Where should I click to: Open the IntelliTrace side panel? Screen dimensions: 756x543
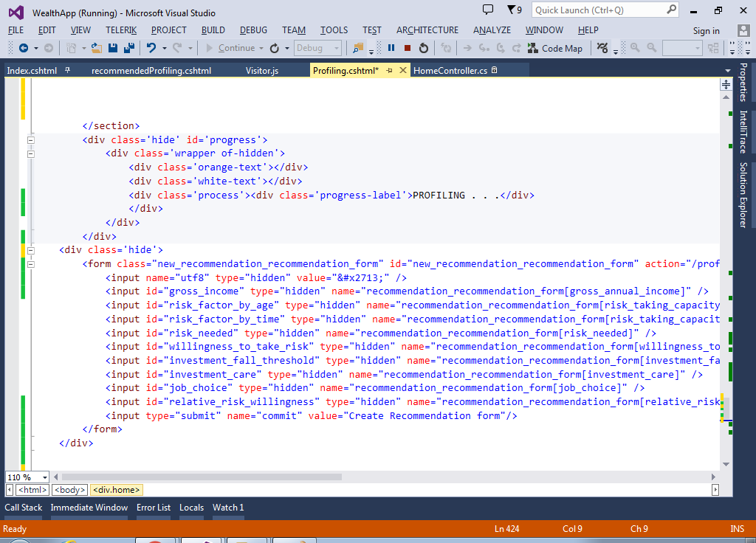point(743,132)
